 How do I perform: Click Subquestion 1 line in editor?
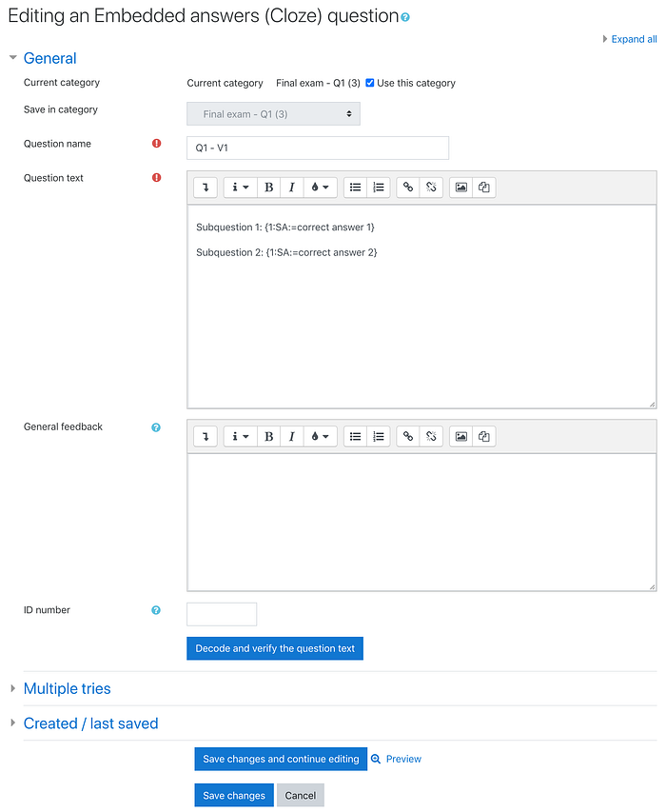pos(285,228)
